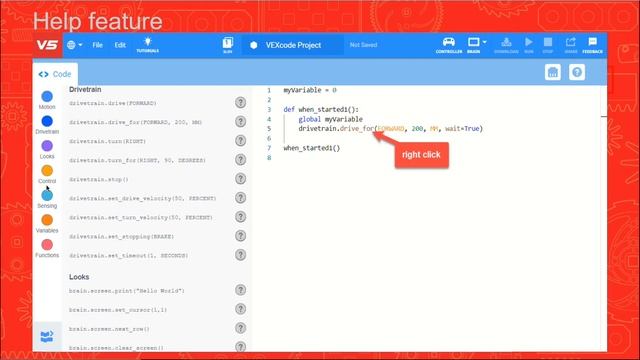
Task: Select drivetrain.stop() command
Action: 99,180
